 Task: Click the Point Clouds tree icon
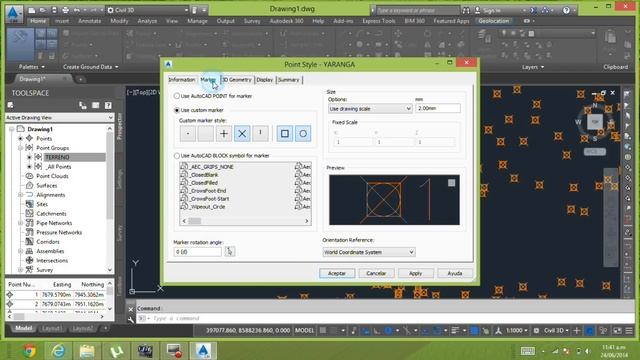pos(29,176)
